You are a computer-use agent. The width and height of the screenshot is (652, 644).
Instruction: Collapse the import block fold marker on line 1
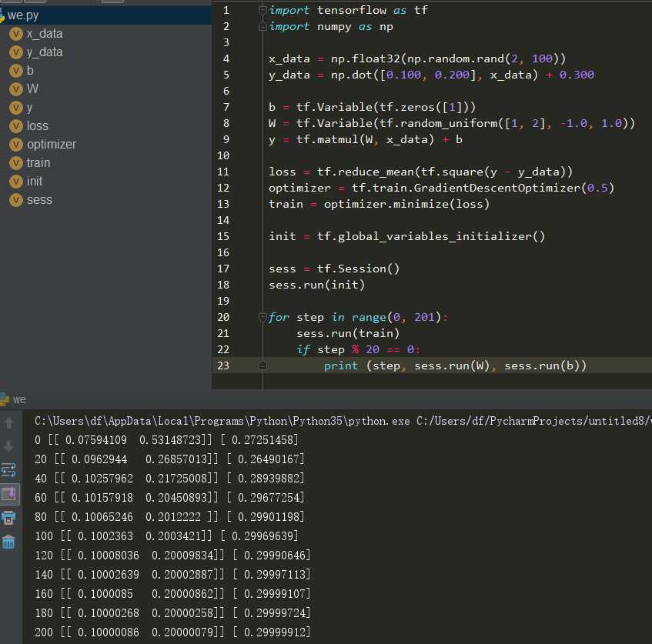pos(262,10)
